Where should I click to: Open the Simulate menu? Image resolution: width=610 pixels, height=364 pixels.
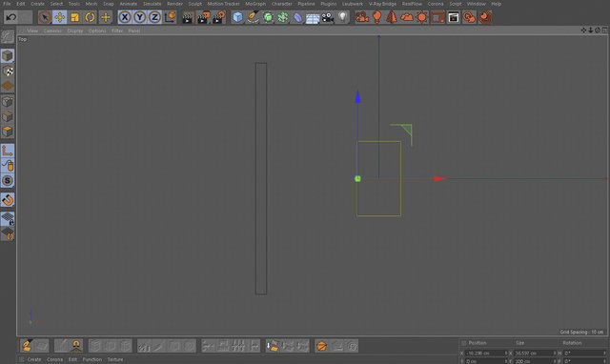[152, 4]
